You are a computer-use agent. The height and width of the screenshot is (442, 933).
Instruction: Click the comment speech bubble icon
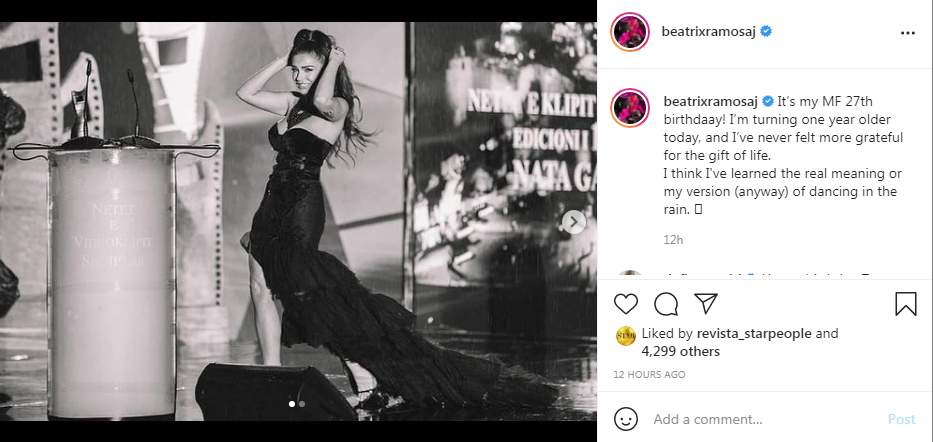666,303
